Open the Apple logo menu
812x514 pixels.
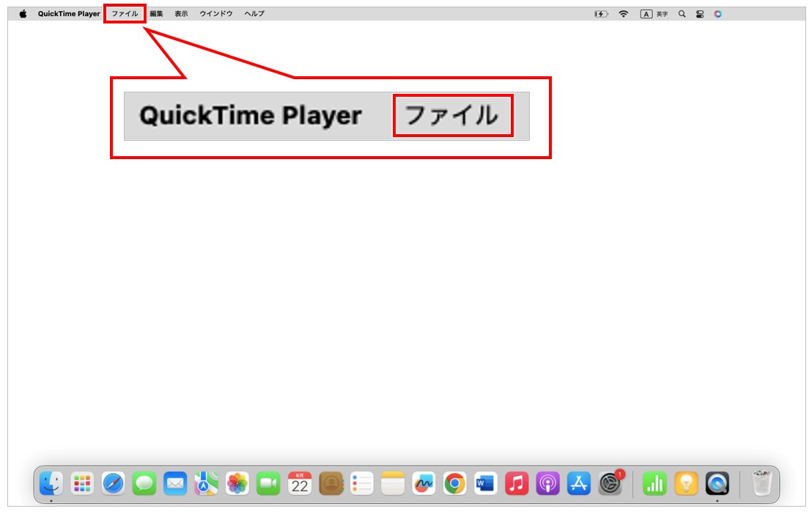(x=23, y=14)
